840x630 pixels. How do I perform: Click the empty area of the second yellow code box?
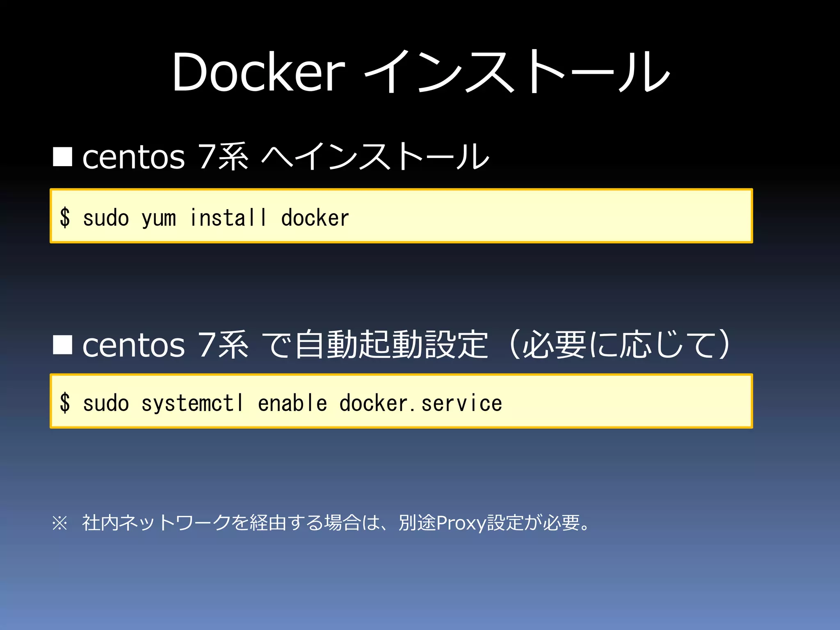click(628, 401)
